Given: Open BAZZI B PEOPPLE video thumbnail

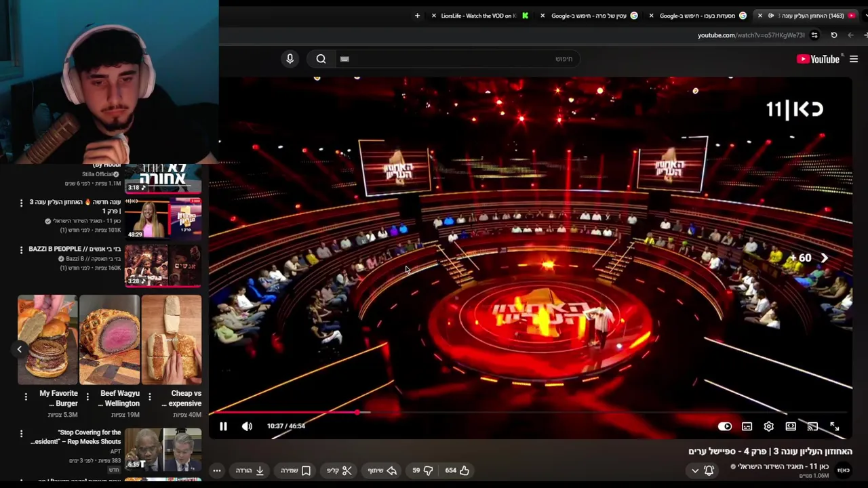Looking at the screenshot, I should click(163, 265).
